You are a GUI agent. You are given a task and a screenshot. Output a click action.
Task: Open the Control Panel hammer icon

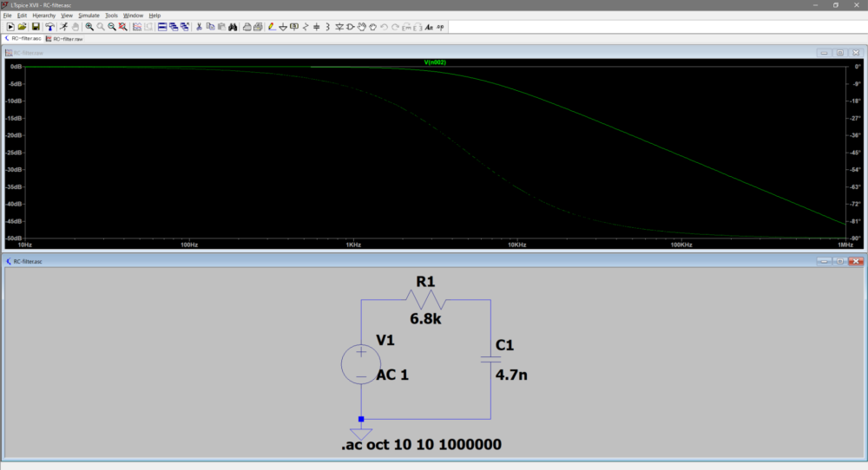49,27
